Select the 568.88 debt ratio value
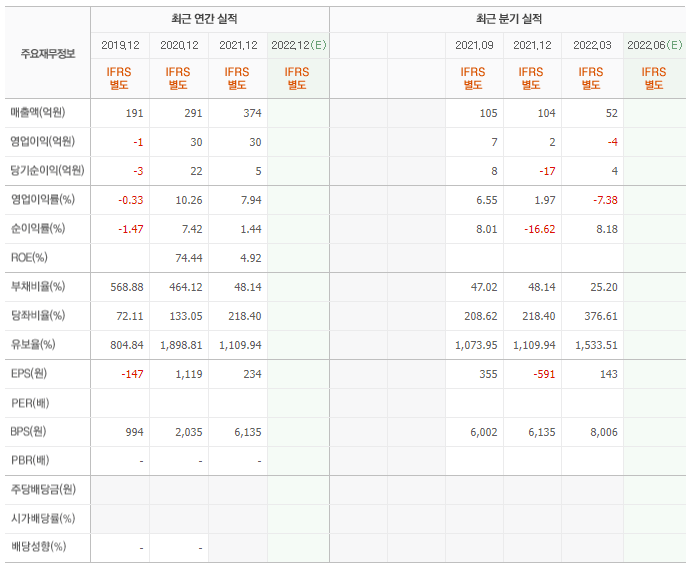 click(x=127, y=287)
